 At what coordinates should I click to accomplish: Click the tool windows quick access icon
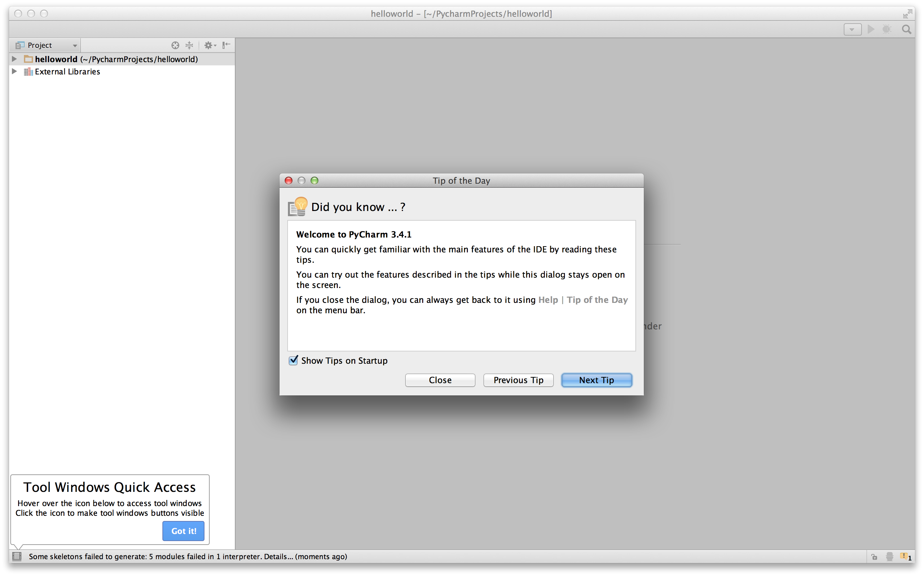17,557
